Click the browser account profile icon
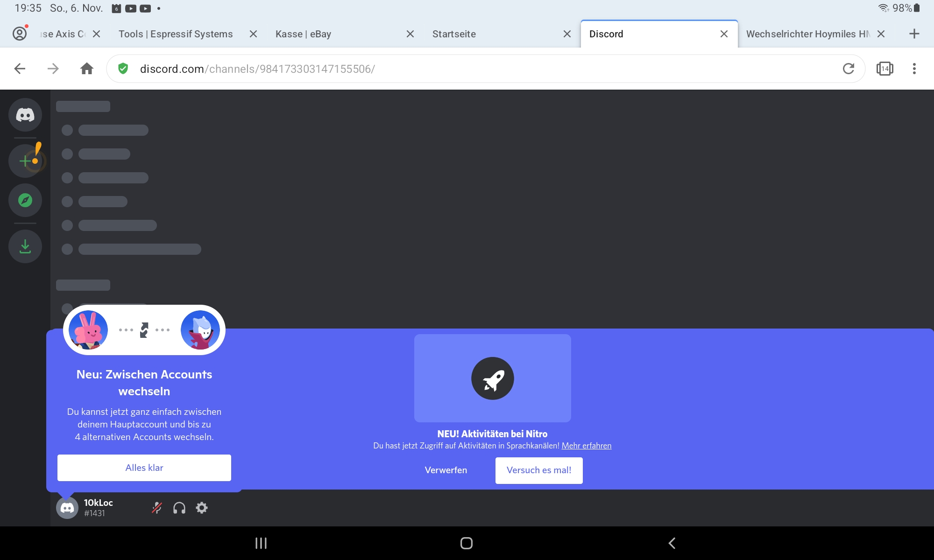The image size is (934, 560). (20, 34)
